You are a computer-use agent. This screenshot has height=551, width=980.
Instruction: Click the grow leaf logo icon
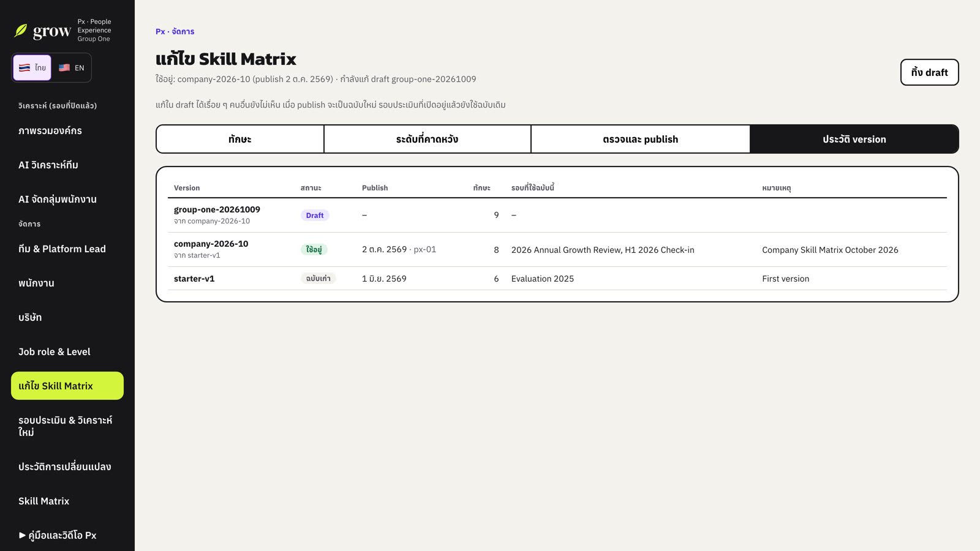(x=21, y=31)
